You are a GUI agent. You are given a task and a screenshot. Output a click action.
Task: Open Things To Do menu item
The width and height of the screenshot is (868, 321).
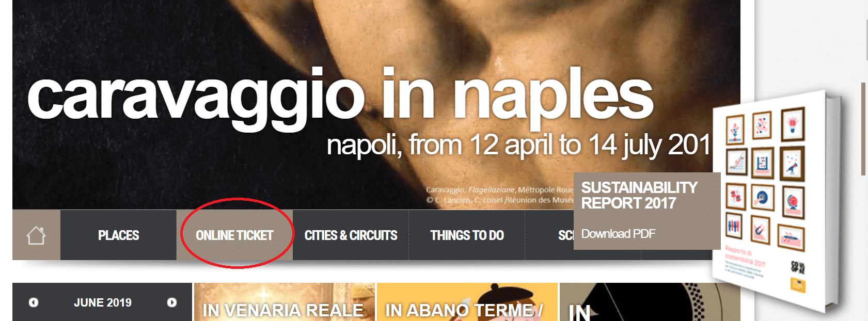coord(467,235)
